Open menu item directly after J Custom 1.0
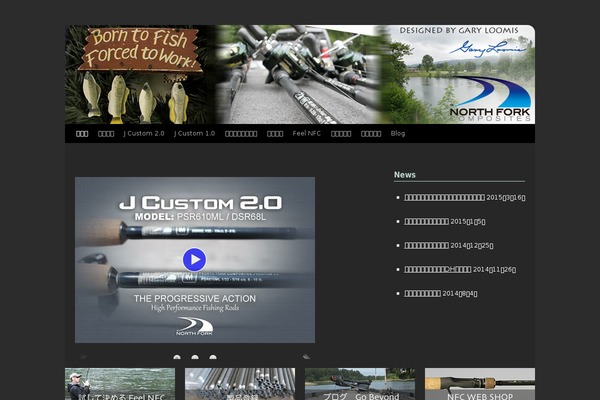 click(x=241, y=134)
